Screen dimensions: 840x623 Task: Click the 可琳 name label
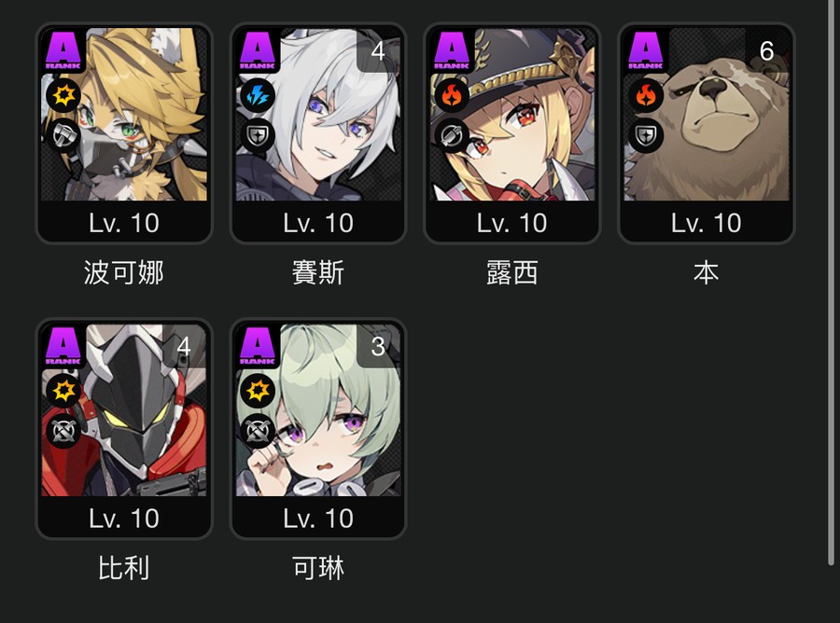pos(318,568)
